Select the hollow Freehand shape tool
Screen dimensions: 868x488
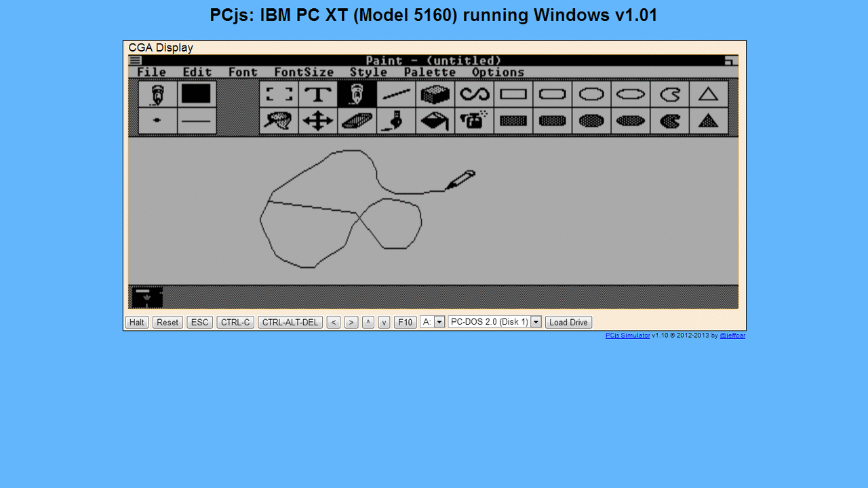(x=669, y=94)
